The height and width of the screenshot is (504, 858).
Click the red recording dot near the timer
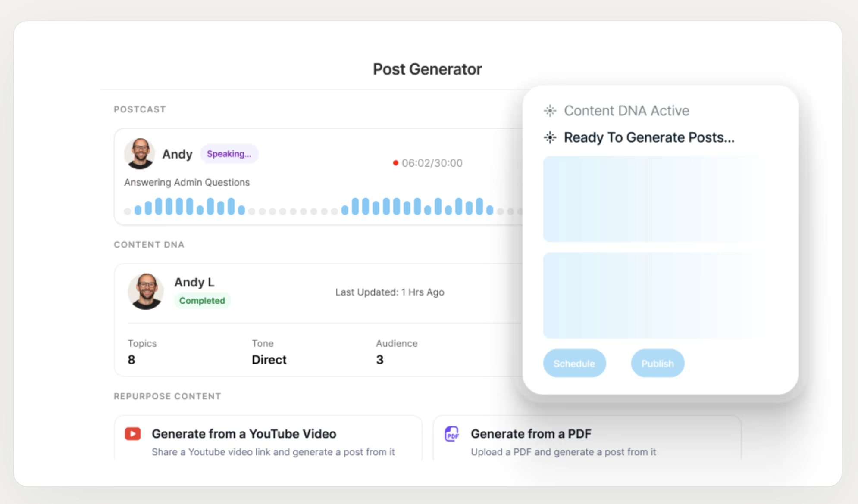coord(395,163)
